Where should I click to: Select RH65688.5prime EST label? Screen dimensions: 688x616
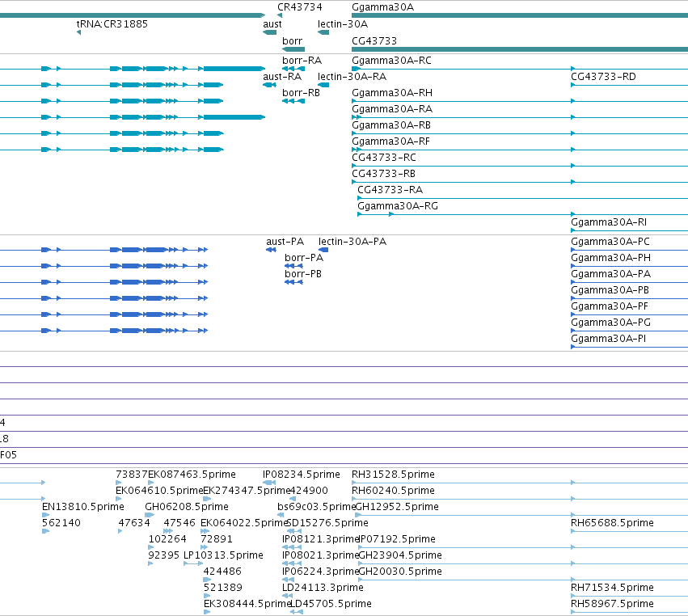click(x=612, y=523)
